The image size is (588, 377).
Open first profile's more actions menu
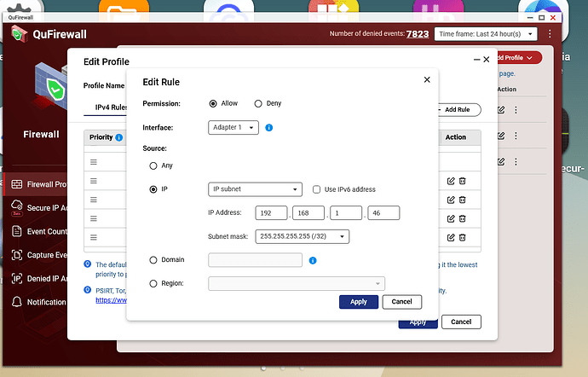point(516,110)
